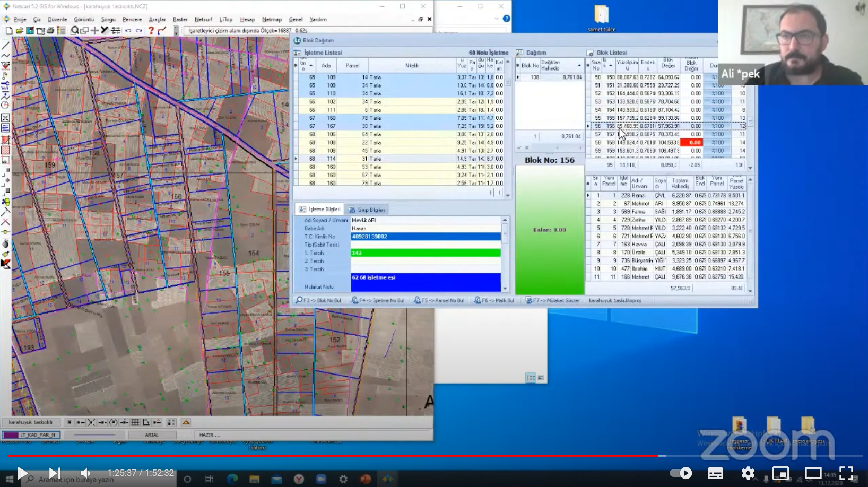Open YouTube player settings gear
Viewport: 868px width, 487px height.
tap(748, 473)
